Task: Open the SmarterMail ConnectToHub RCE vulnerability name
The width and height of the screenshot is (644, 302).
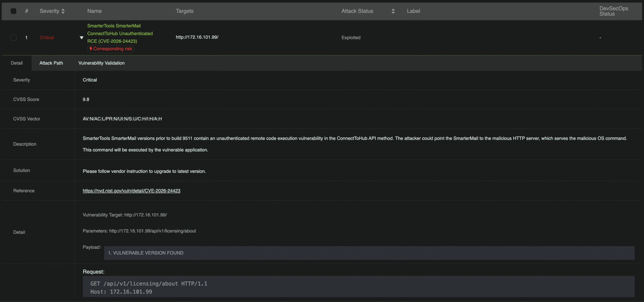Action: [120, 33]
